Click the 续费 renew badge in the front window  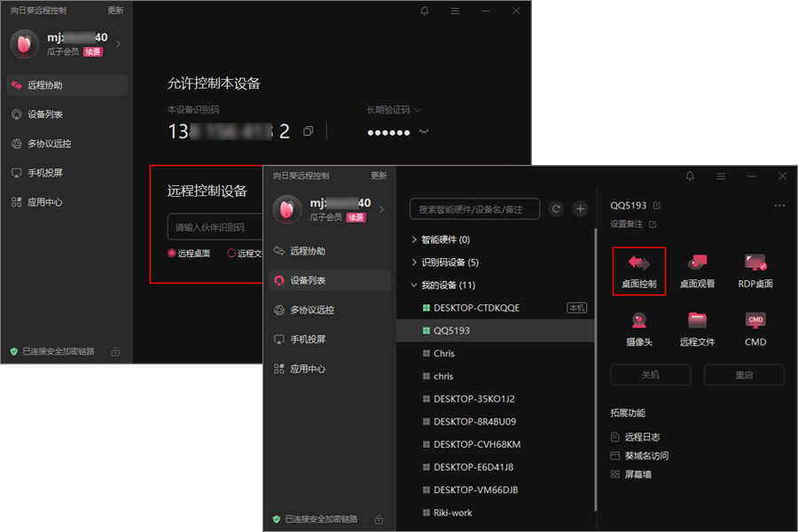[356, 217]
